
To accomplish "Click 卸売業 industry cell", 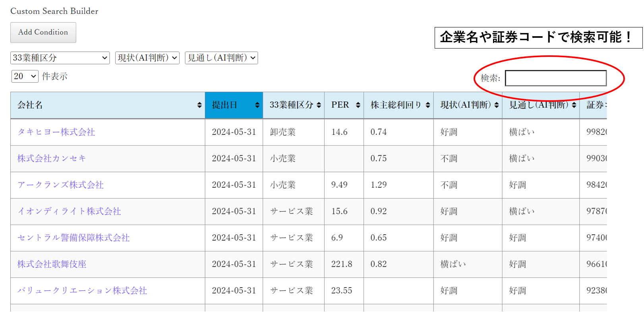I will pos(294,132).
